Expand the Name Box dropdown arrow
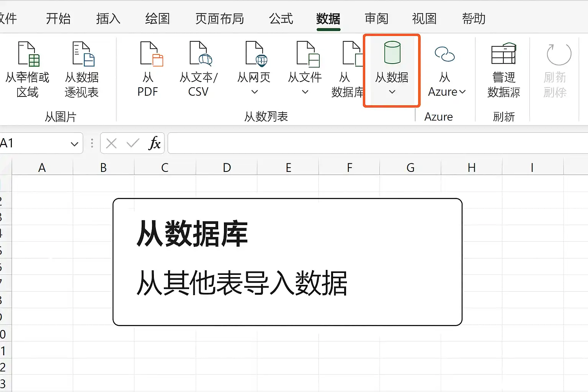588x392 pixels. tap(74, 144)
